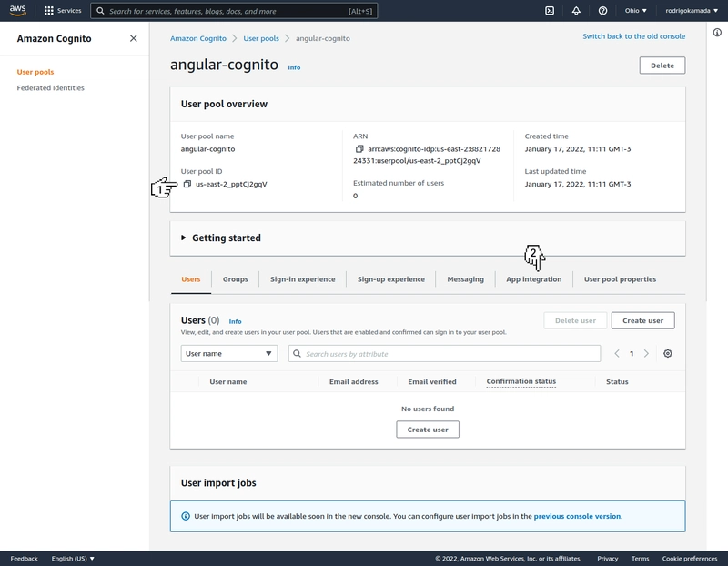The width and height of the screenshot is (728, 566).
Task: Expand the Getting started section
Action: pyautogui.click(x=183, y=238)
